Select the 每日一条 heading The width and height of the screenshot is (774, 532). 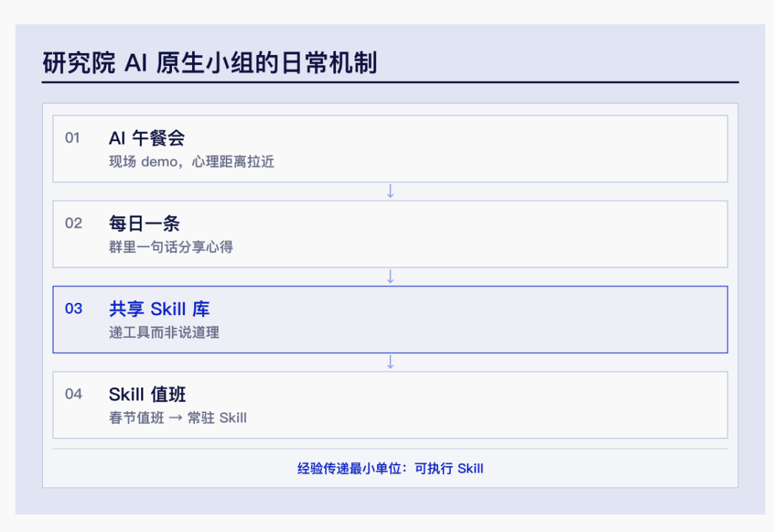coord(145,223)
